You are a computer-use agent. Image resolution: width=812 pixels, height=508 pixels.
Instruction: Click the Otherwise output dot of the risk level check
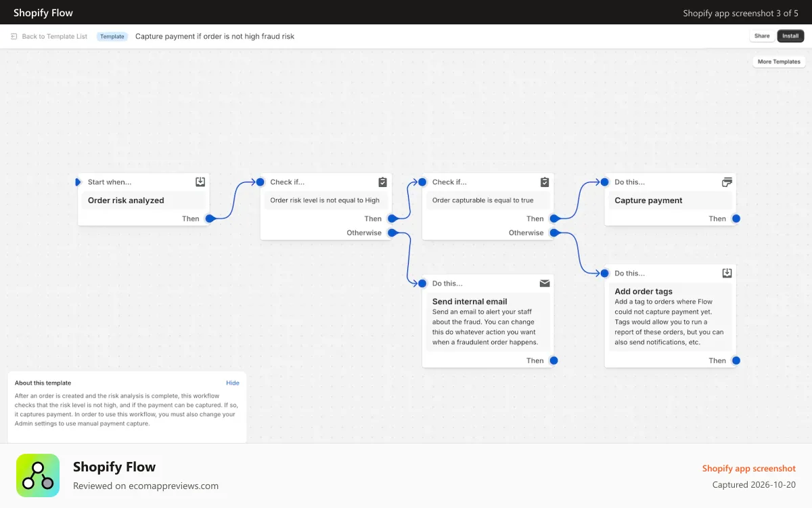(x=392, y=233)
